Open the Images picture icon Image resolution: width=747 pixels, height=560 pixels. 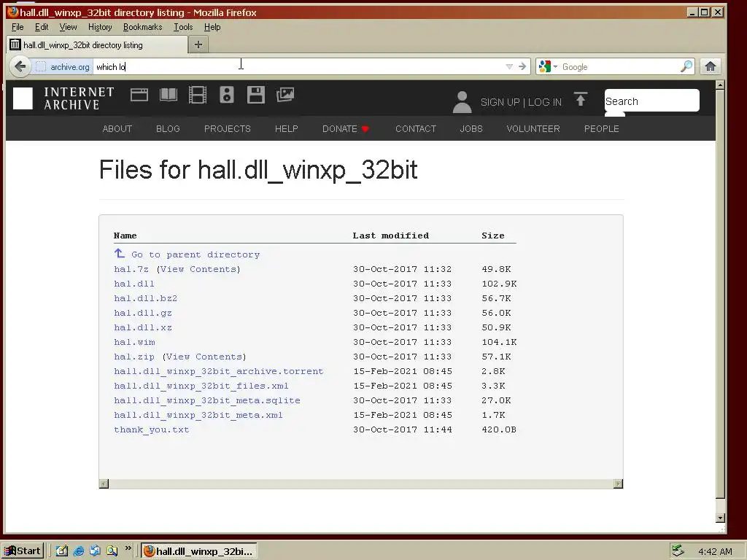285,95
